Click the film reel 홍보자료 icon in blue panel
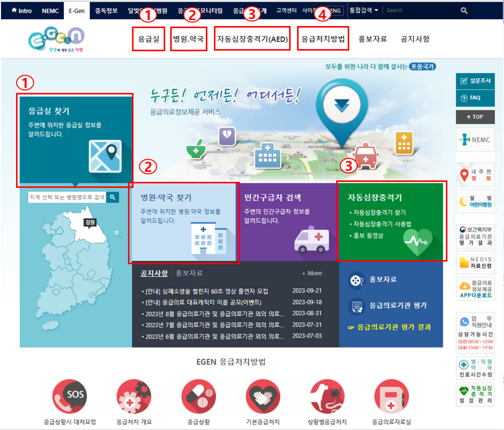The image size is (504, 430). tap(356, 281)
